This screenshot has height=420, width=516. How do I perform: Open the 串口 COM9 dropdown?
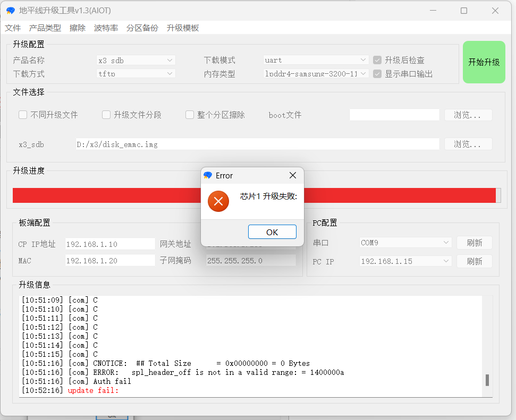click(405, 243)
